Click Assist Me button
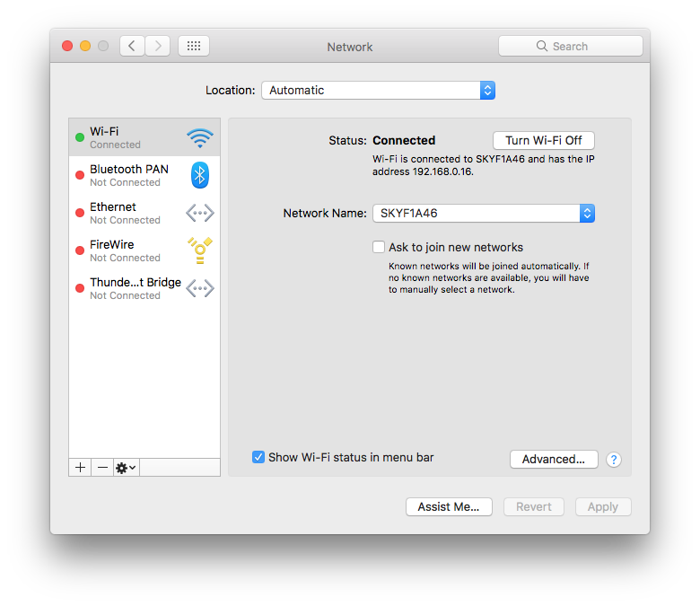The width and height of the screenshot is (700, 606). click(x=449, y=507)
